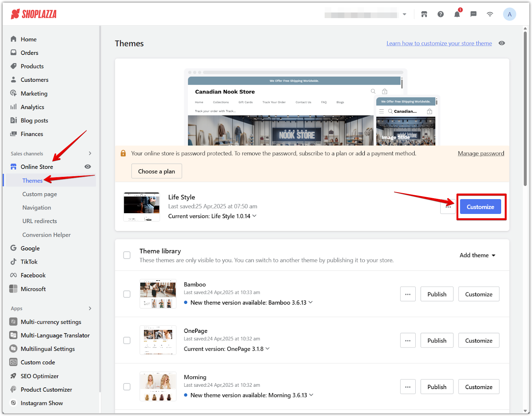The height and width of the screenshot is (416, 532).
Task: Open the account avatar A
Action: (509, 14)
